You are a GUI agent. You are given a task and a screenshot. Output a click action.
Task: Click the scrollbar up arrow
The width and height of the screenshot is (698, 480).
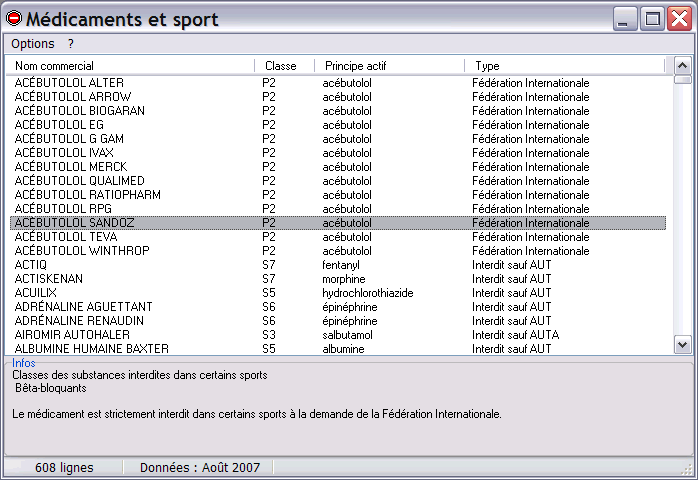(x=682, y=66)
